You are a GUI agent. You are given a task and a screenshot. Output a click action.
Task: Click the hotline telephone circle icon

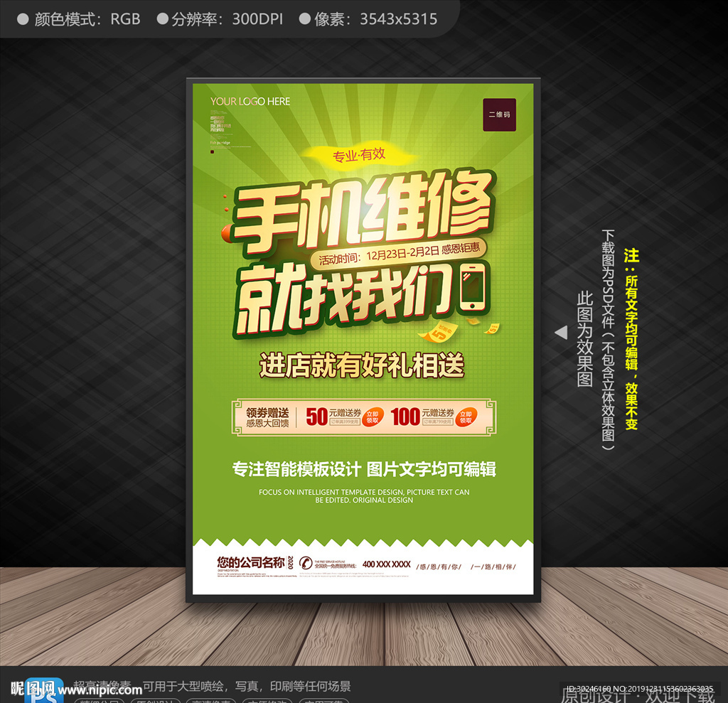tap(305, 563)
